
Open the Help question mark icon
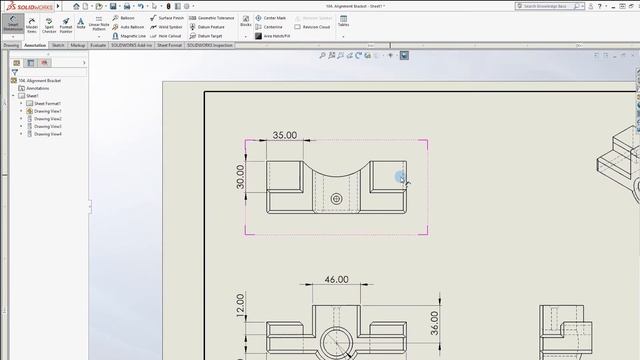600,6
